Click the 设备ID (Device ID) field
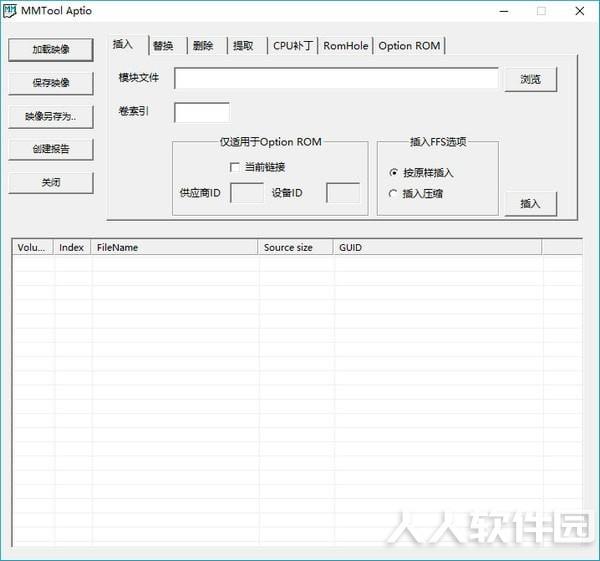The height and width of the screenshot is (561, 600). pos(343,192)
